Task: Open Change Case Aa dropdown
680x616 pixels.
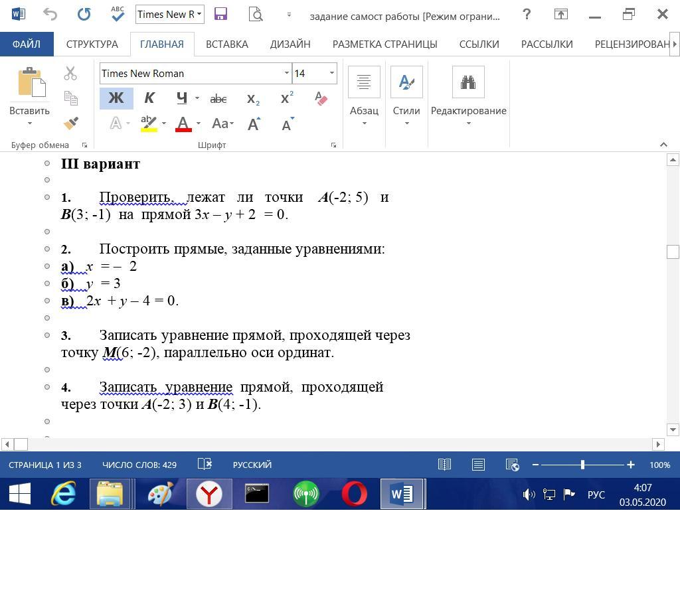Action: point(222,123)
